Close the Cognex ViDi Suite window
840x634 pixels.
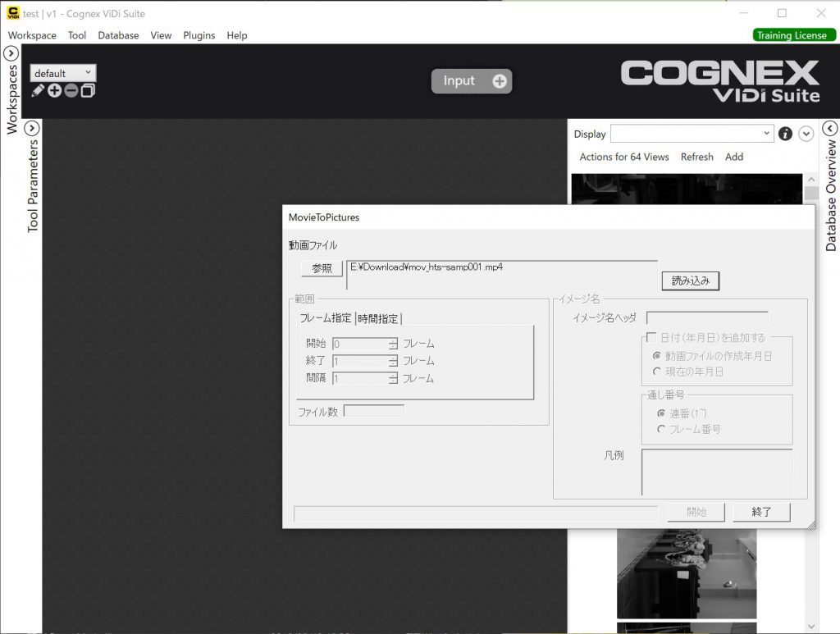tap(821, 13)
